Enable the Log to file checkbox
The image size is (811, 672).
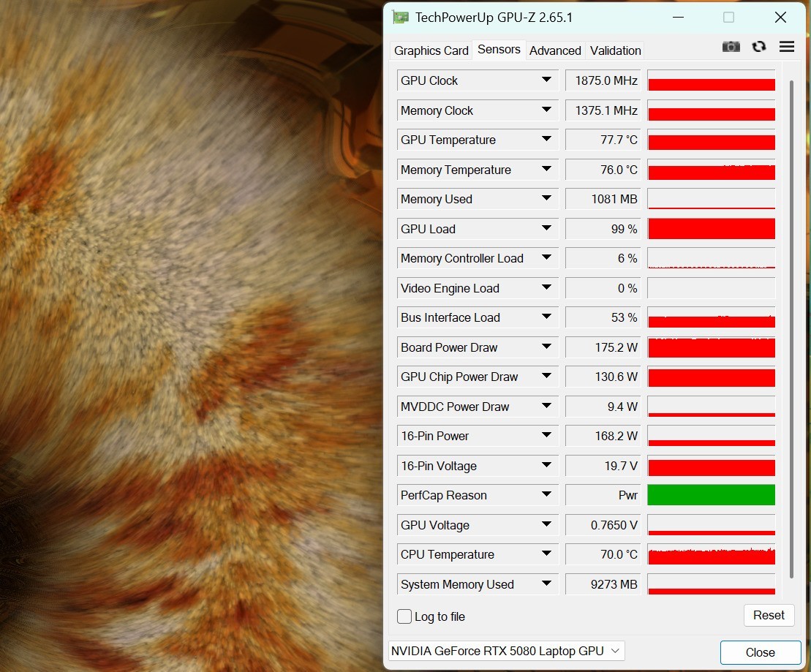click(404, 616)
